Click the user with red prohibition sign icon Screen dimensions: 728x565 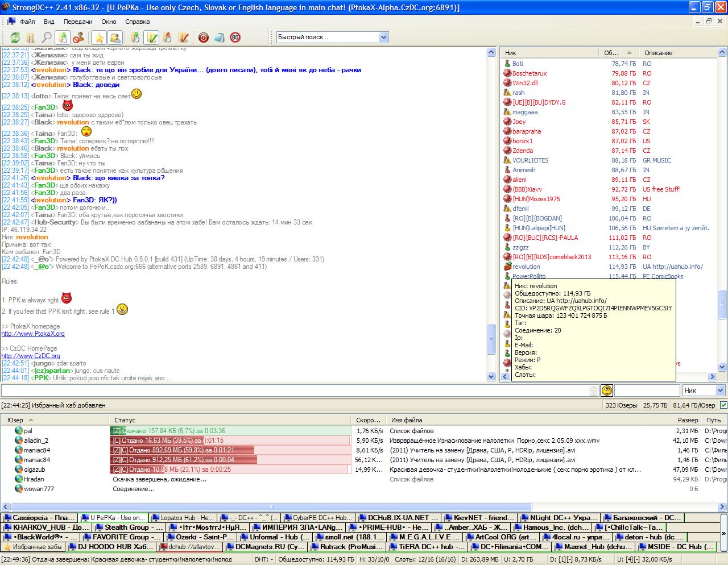79,38
